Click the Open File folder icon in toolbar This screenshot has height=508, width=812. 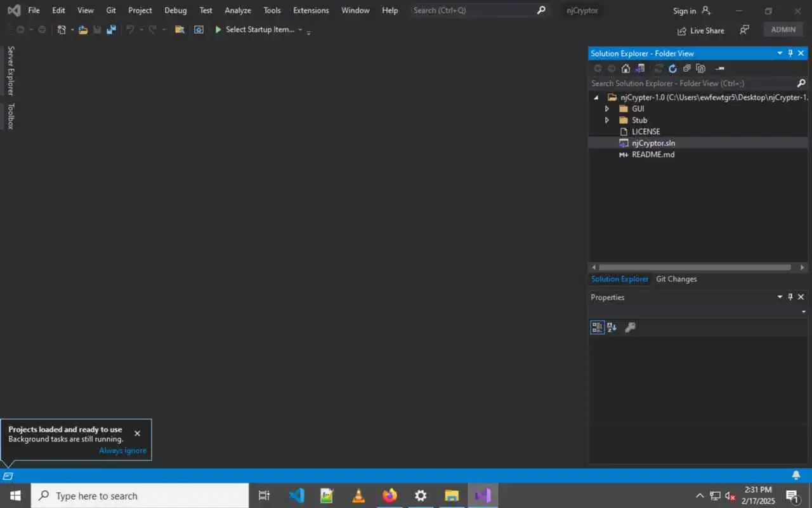pos(83,30)
